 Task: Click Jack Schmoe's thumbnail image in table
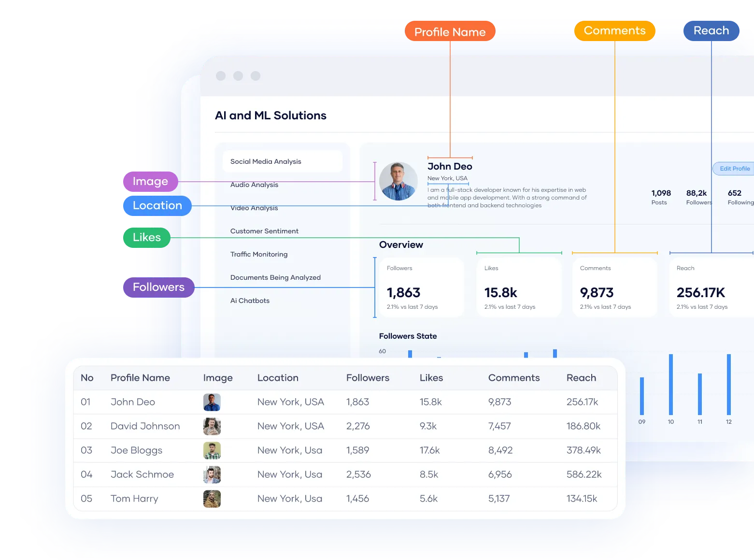212,474
